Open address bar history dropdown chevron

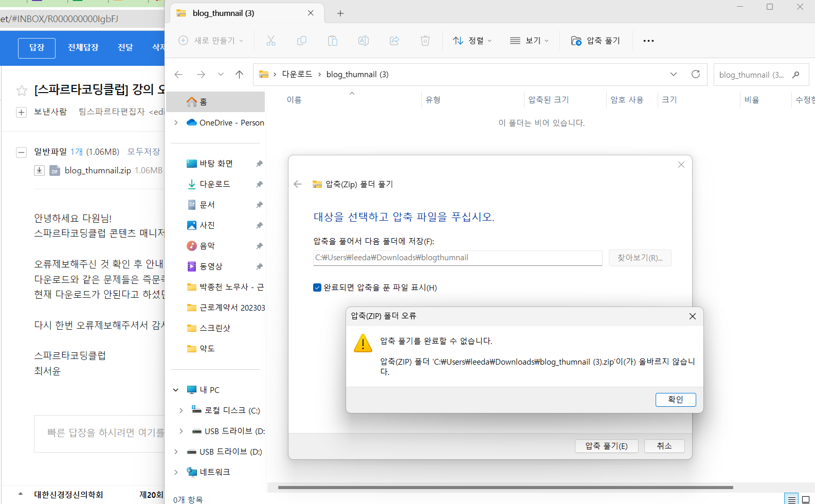click(x=674, y=75)
